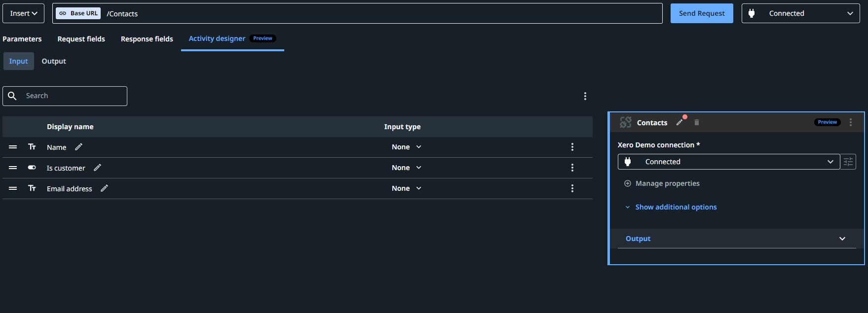The width and height of the screenshot is (868, 313).
Task: Open the input type dropdown for Is customer
Action: tap(407, 168)
